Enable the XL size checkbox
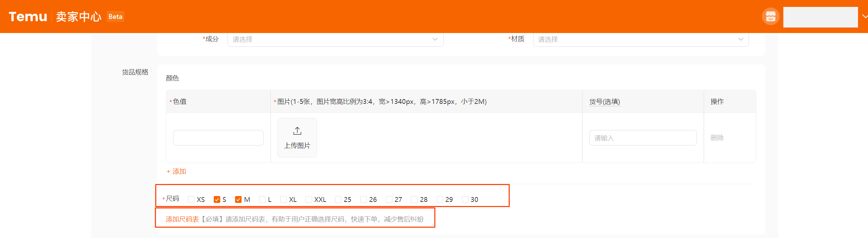 [283, 199]
